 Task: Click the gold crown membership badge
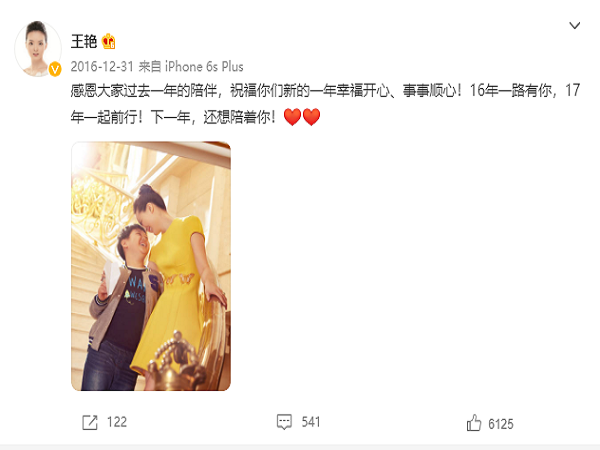click(109, 41)
